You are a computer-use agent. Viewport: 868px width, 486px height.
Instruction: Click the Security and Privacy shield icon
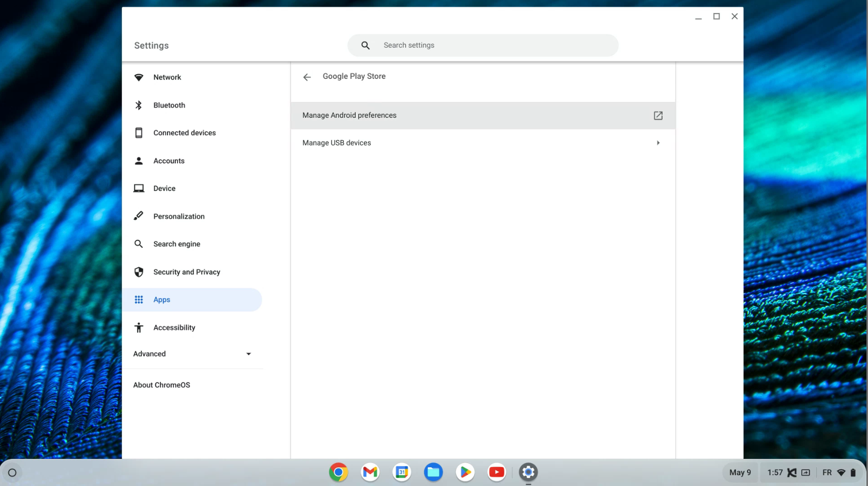click(139, 272)
